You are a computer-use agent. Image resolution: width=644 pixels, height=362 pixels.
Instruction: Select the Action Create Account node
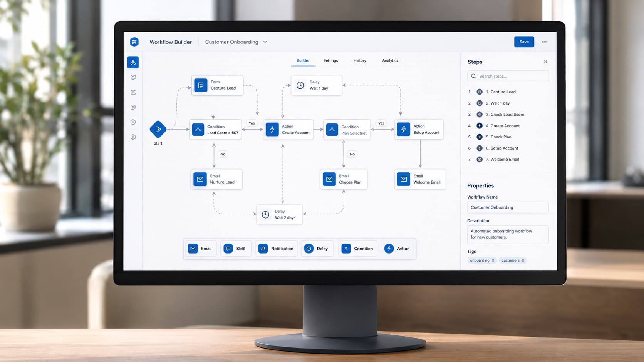pos(288,130)
